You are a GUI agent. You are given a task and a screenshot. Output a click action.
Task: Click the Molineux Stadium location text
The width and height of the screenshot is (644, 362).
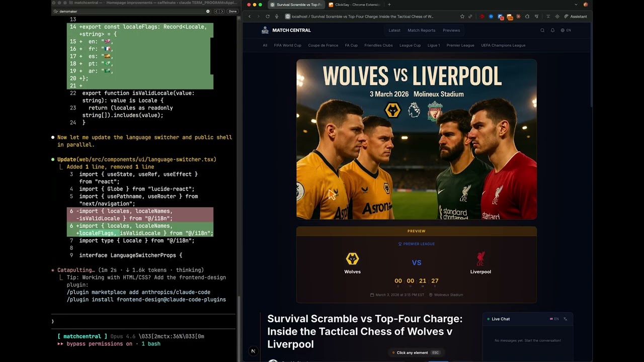click(446, 295)
